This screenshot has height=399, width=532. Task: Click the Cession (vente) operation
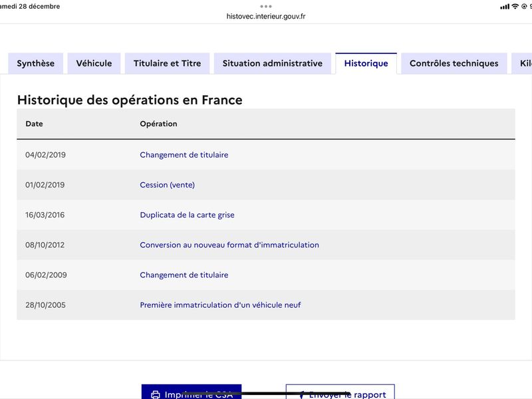click(x=168, y=185)
